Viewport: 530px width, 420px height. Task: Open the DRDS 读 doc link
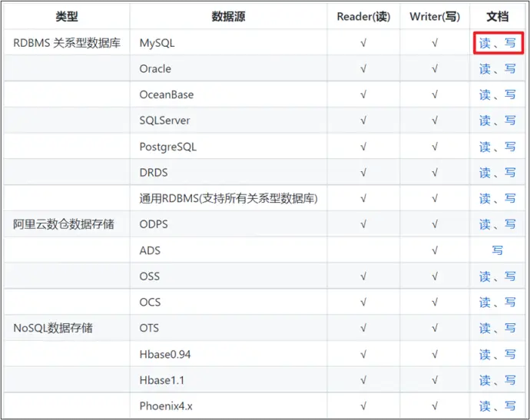click(485, 173)
